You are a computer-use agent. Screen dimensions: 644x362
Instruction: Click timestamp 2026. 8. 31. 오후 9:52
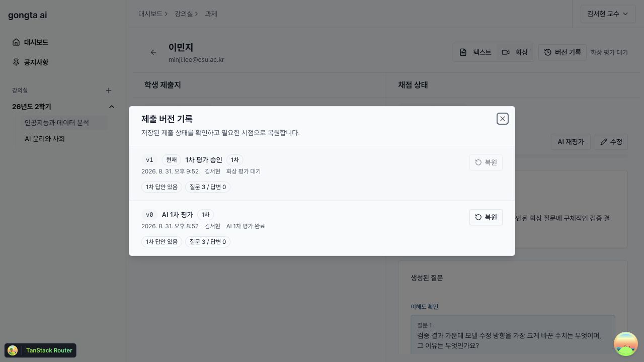(x=170, y=171)
